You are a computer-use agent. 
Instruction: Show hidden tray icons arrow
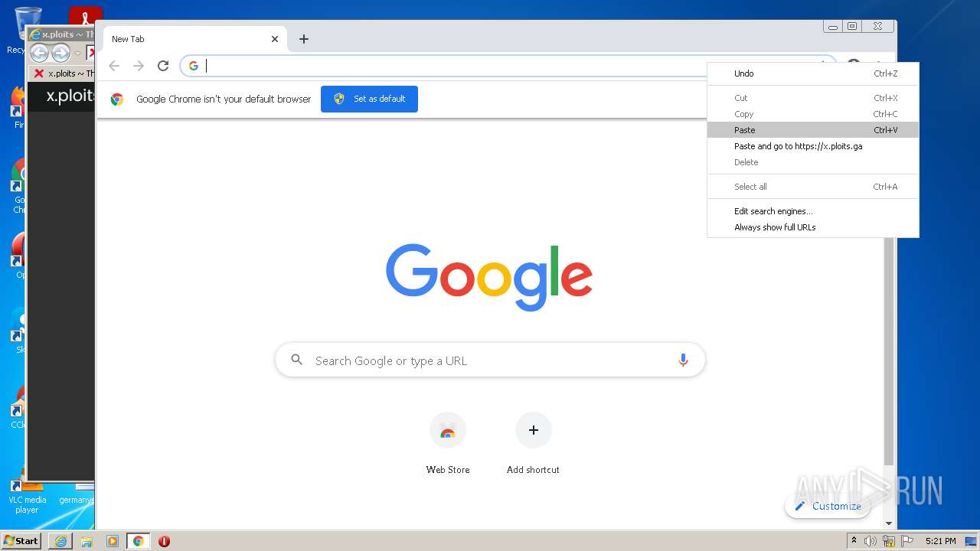(854, 541)
